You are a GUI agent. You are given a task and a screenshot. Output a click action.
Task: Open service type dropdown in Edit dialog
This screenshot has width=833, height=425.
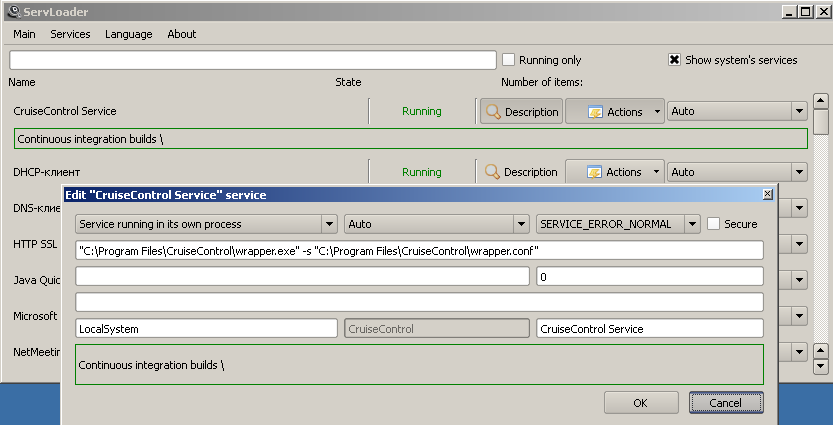pyautogui.click(x=206, y=224)
